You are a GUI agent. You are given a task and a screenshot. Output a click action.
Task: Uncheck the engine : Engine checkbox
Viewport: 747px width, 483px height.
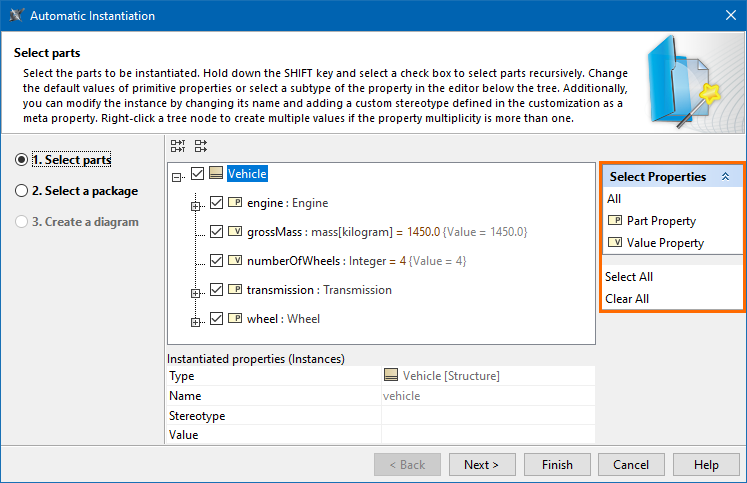[x=216, y=202]
